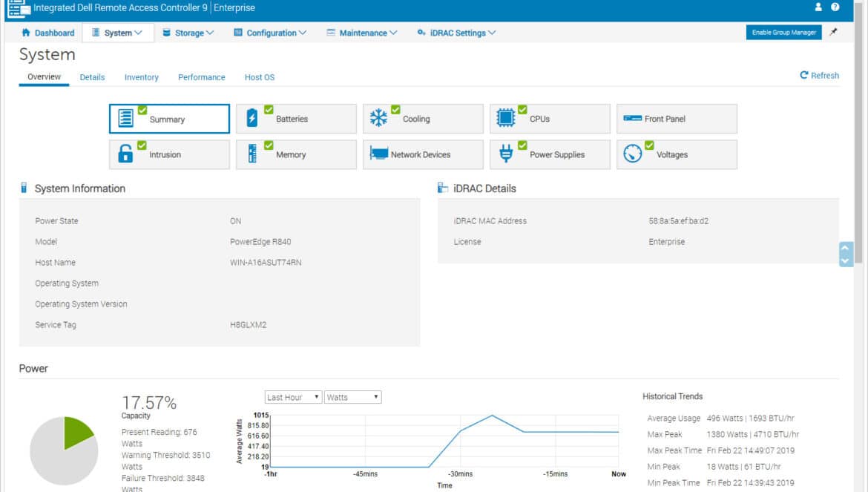Click the 17.57% capacity value

coord(149,402)
